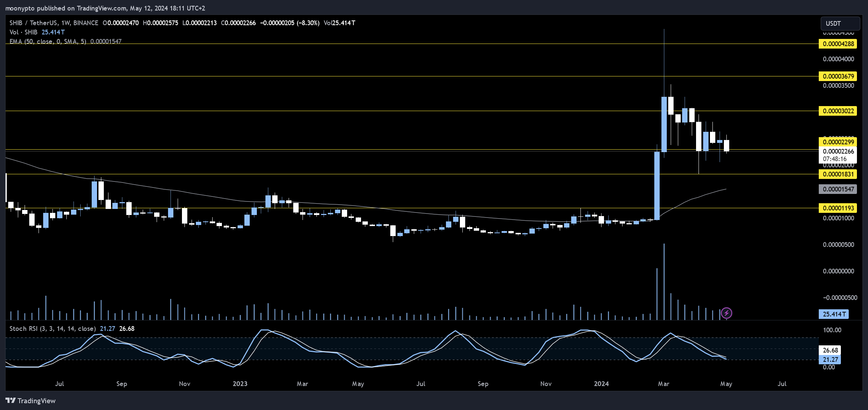Click the yellow 0.00003679 price label
868x410 pixels.
pos(838,76)
